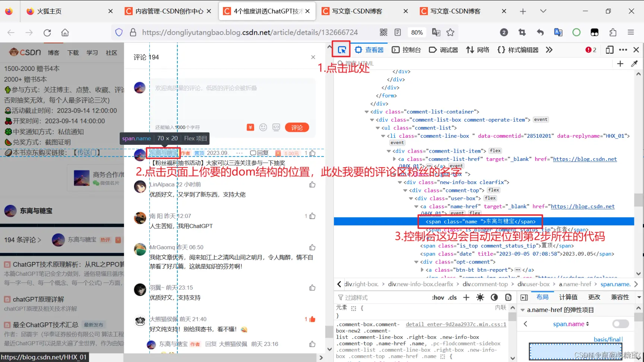This screenshot has width=644, height=362.
Task: Click the error count badge in DevTools toolbar
Action: tap(591, 49)
